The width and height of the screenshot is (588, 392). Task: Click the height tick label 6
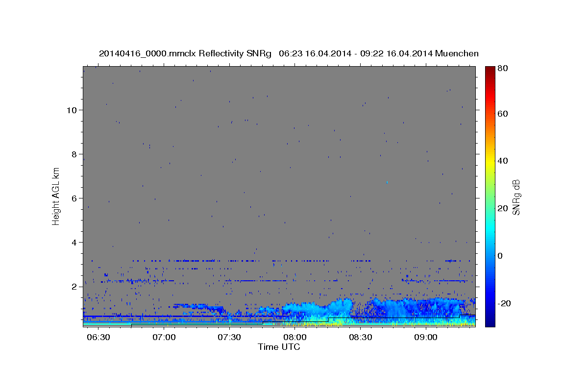pyautogui.click(x=74, y=198)
